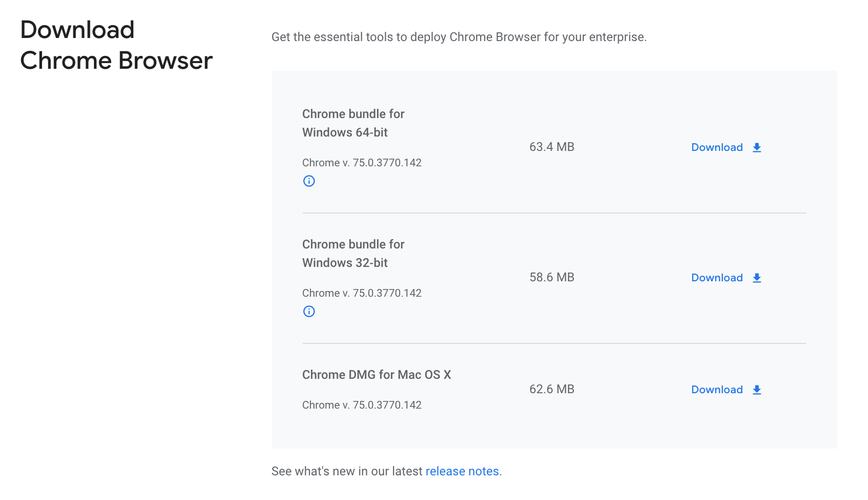This screenshot has width=868, height=500.
Task: Open info icon under Windows 64-bit bundle
Action: 309,181
